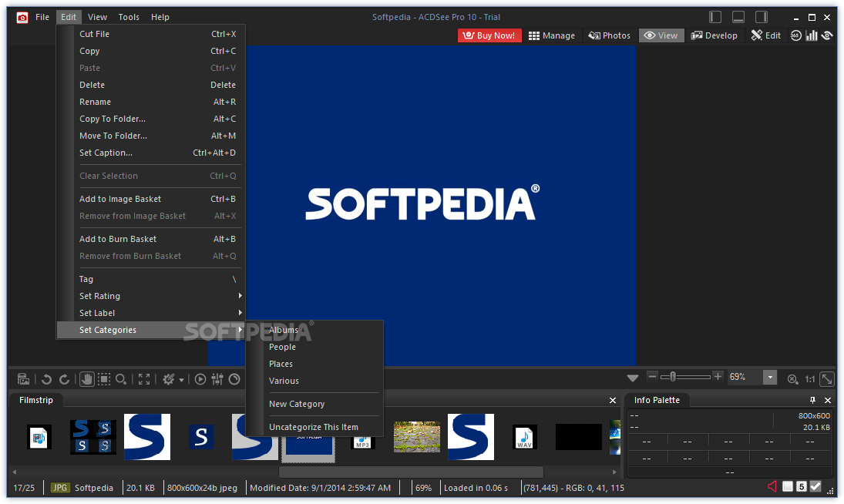
Task: Click the down triangle beside zoom slider
Action: [x=633, y=378]
